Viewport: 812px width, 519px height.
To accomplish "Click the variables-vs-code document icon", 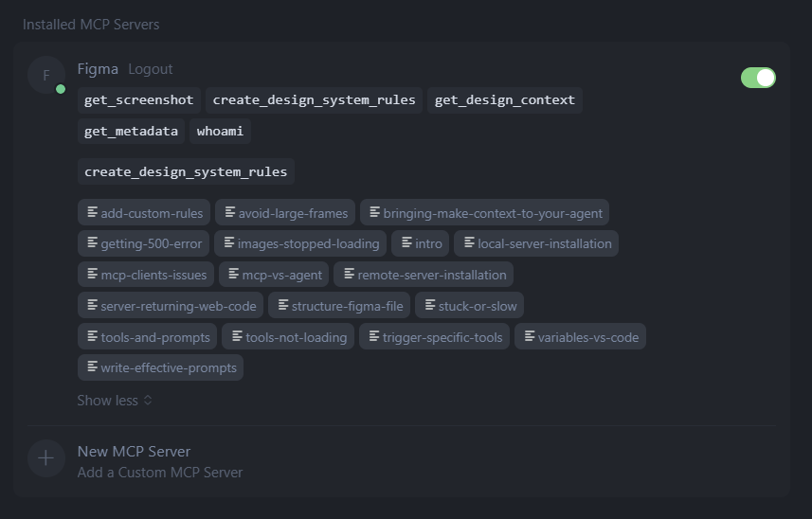I will (x=529, y=336).
